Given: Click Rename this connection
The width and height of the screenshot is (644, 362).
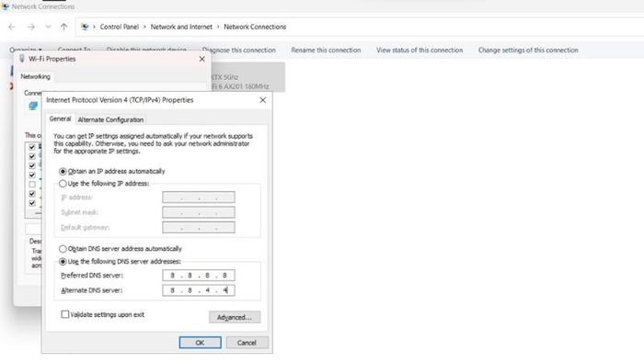Looking at the screenshot, I should (326, 50).
